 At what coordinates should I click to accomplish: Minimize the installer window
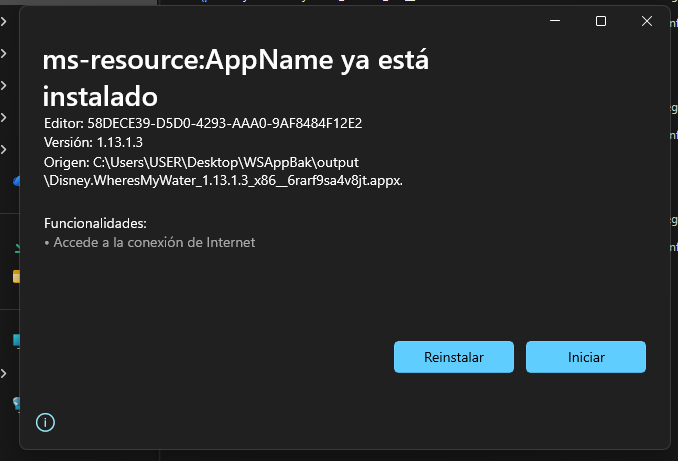[x=555, y=21]
